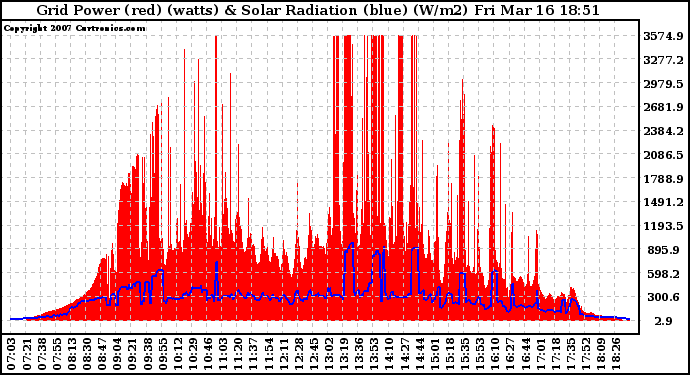Select the 300.6 axis label
This screenshot has width=690, height=375.
point(663,297)
